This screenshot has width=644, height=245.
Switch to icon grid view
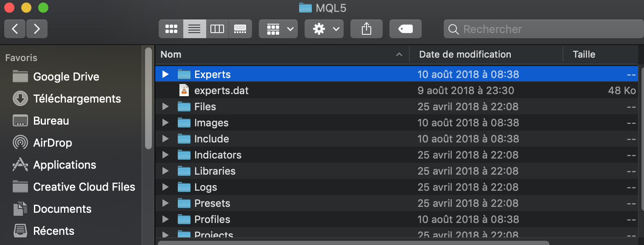[171, 29]
